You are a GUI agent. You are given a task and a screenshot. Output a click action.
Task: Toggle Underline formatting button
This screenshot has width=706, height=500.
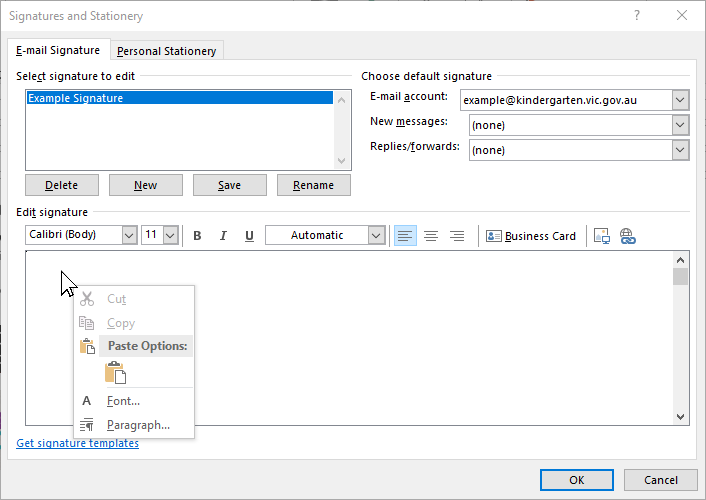pyautogui.click(x=249, y=236)
